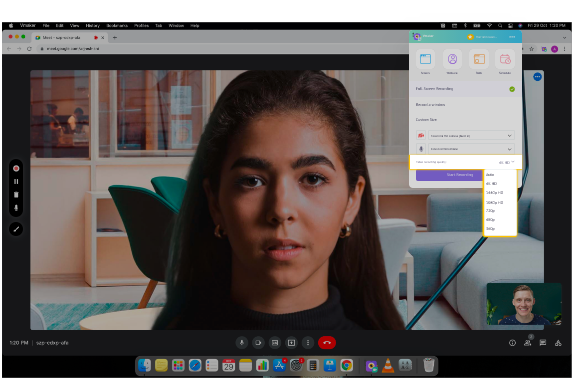Viewport: 572px width, 378px height.
Task: Choose 720p from the quality list
Action: click(491, 211)
